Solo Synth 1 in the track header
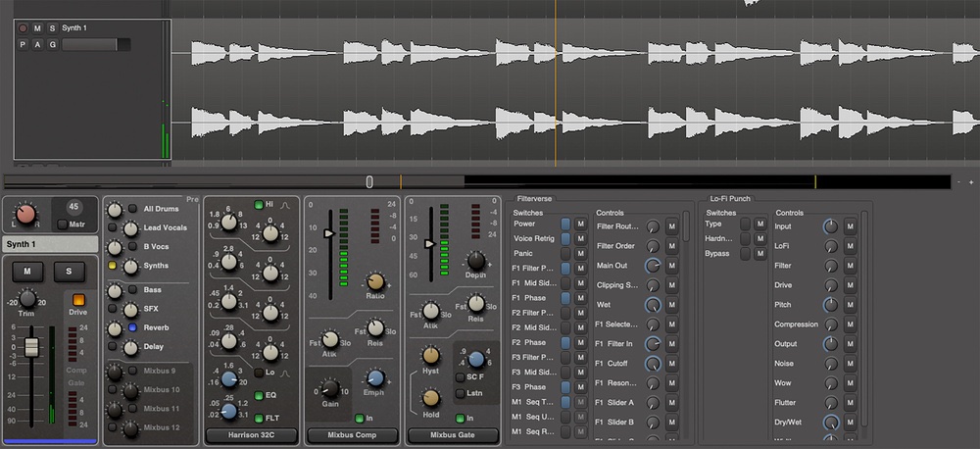This screenshot has width=980, height=449. tap(51, 28)
